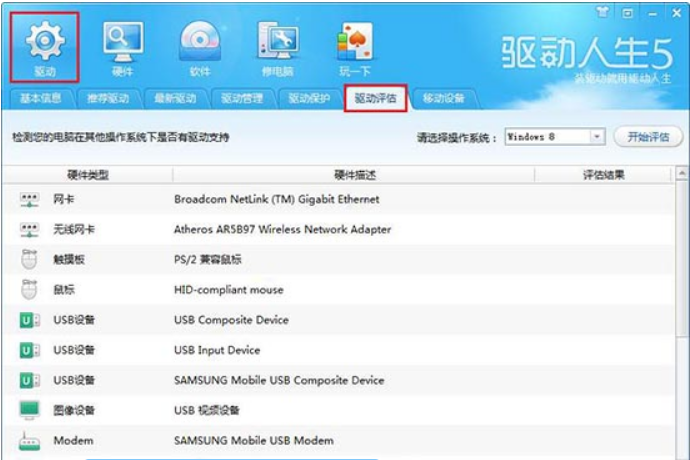Click the 鼠标 hardware type label
The image size is (690, 460).
point(64,290)
